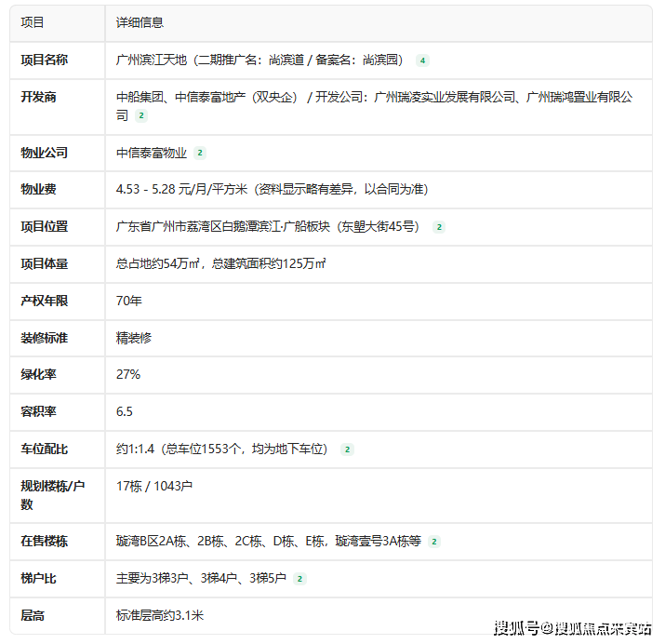Click the 在售楼栋 row label
Image resolution: width=665 pixels, height=644 pixels.
coord(44,542)
